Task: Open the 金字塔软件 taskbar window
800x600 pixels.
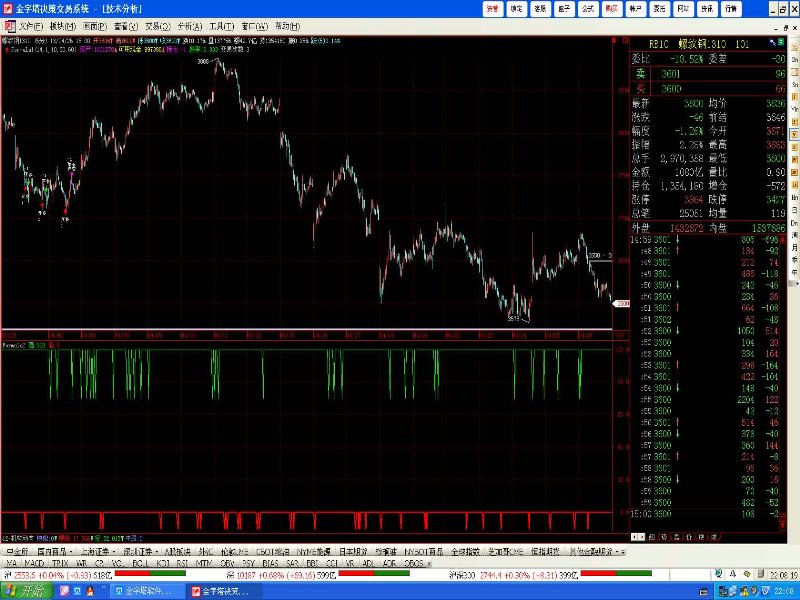Action: pos(148,591)
